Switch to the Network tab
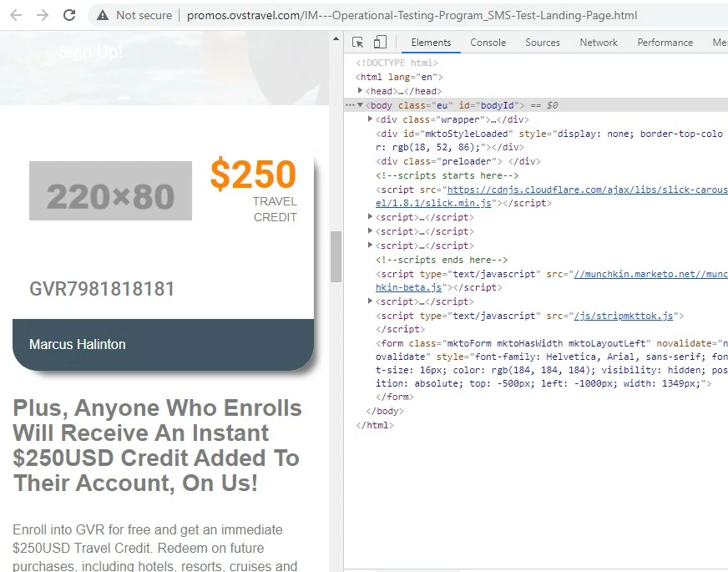Viewport: 728px width, 572px height. pos(599,43)
